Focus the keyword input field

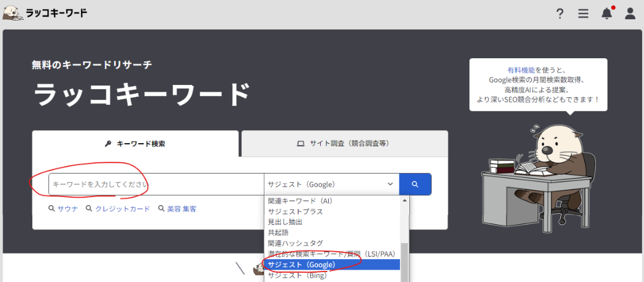tap(156, 184)
